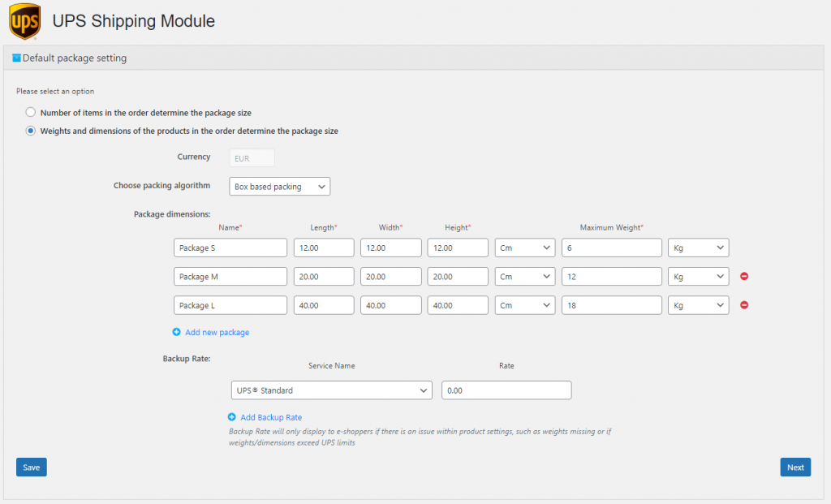
Task: Select Number of items in the order option
Action: pos(31,112)
